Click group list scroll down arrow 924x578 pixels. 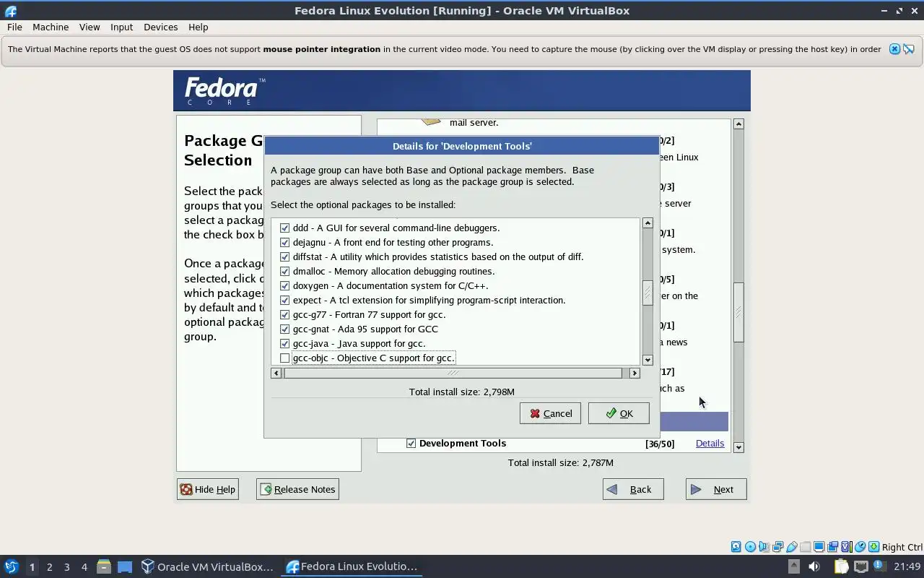coord(738,447)
